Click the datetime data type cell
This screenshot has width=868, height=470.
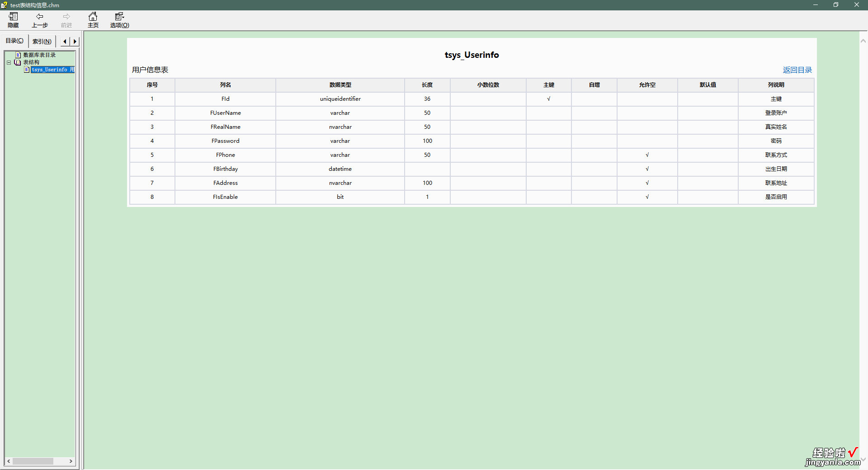(x=340, y=169)
